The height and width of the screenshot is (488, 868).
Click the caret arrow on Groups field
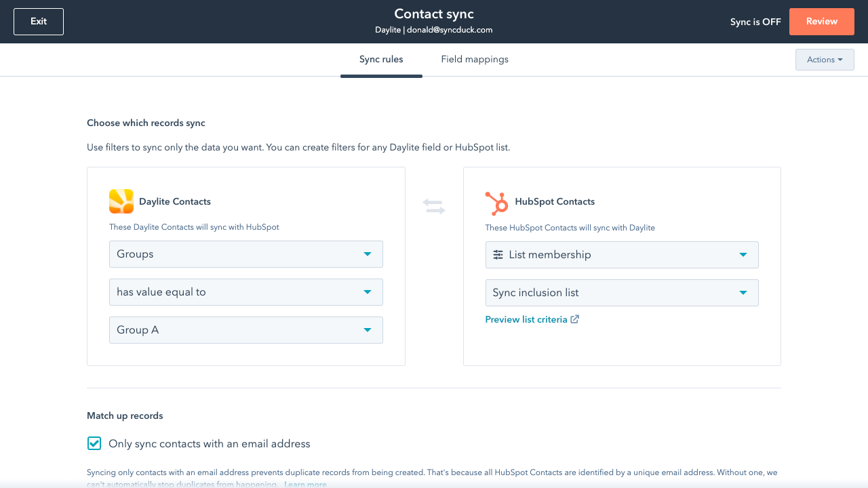[368, 254]
